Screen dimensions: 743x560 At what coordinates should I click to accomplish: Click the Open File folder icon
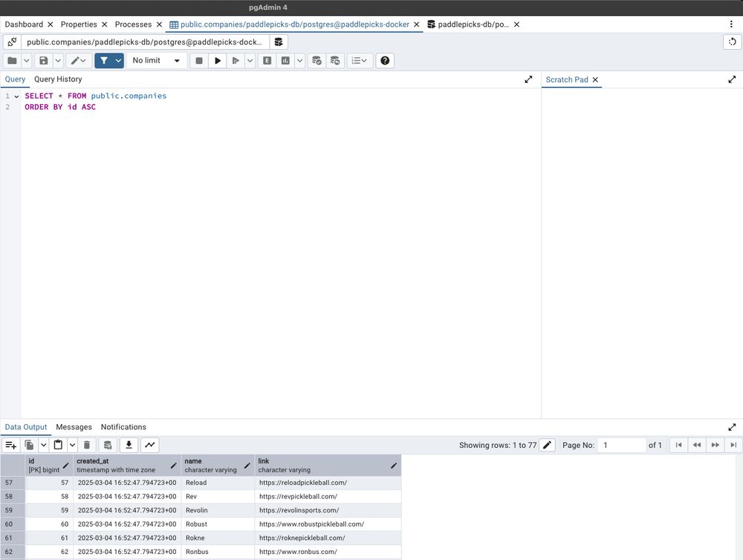click(13, 61)
